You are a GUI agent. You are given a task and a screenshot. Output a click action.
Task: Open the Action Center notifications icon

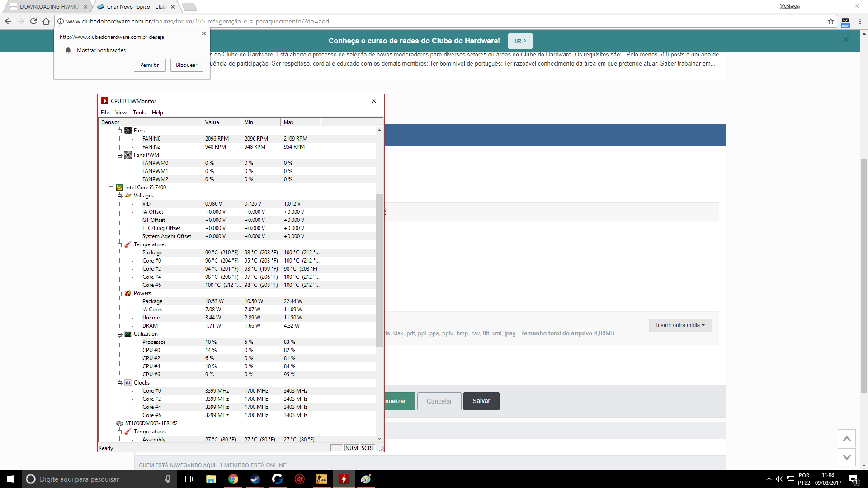tap(854, 479)
